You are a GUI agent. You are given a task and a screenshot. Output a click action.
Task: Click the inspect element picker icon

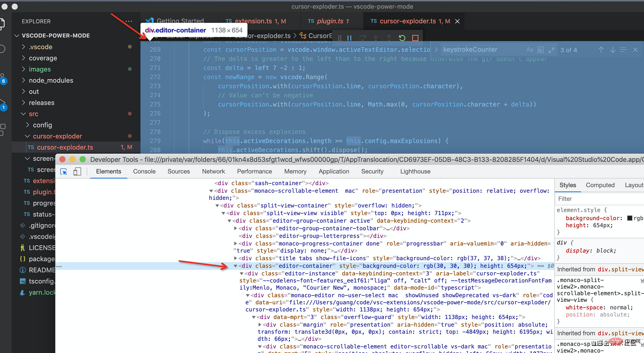tap(64, 172)
